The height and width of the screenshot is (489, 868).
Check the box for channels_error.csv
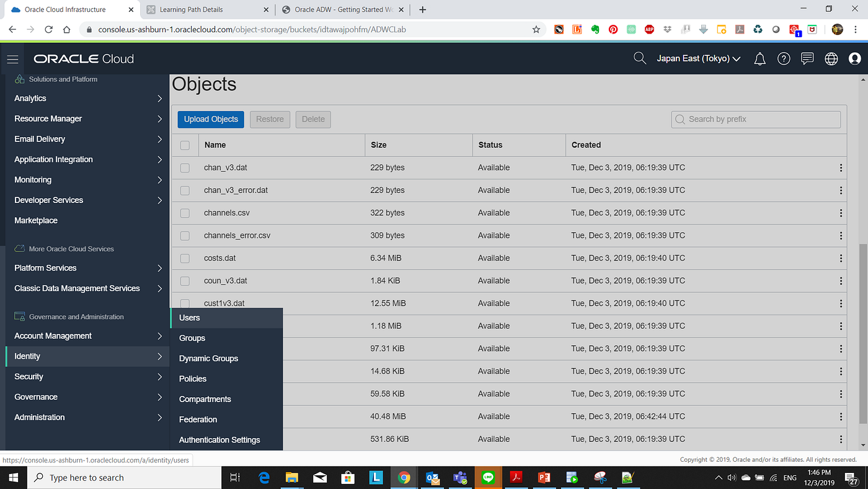pyautogui.click(x=185, y=236)
